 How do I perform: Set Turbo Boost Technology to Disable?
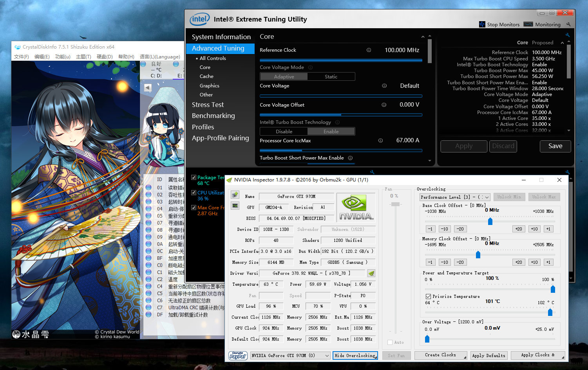(x=284, y=132)
